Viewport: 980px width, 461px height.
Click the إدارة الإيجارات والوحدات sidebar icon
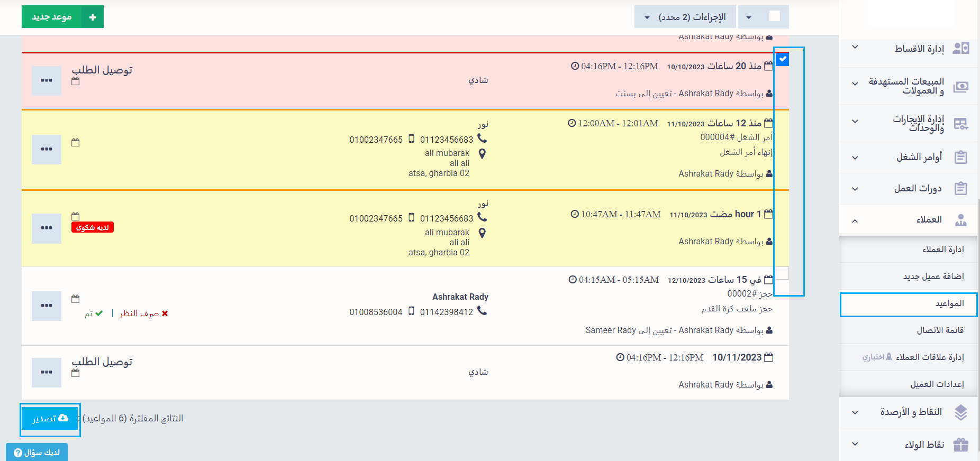960,124
